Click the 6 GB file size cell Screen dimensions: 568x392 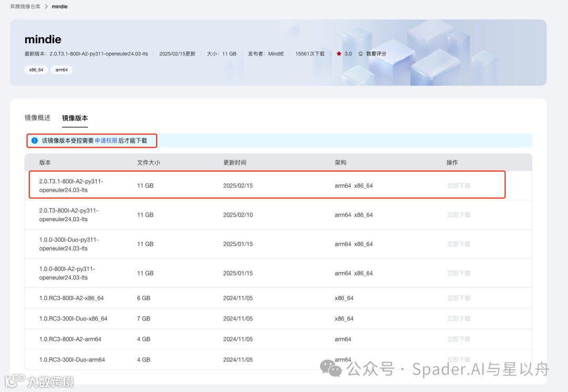click(144, 298)
